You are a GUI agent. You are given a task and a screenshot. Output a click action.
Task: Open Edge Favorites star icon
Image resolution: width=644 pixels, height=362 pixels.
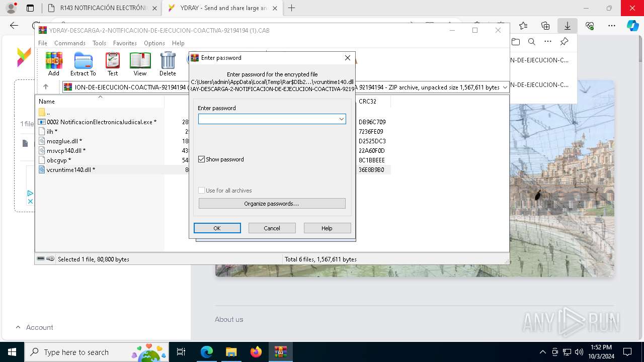(x=523, y=26)
